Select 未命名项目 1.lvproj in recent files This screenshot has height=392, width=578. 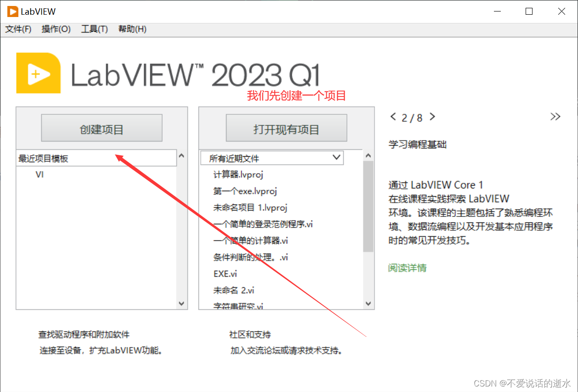(x=250, y=208)
